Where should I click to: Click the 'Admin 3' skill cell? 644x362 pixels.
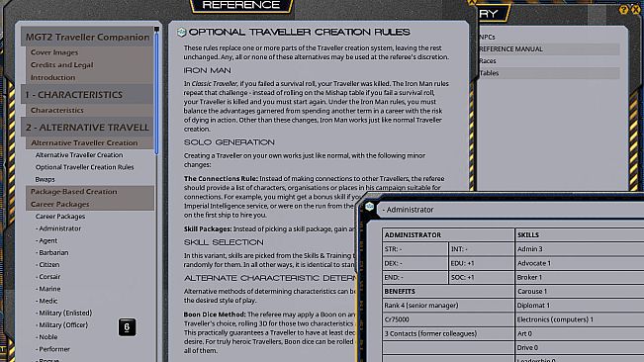point(580,249)
